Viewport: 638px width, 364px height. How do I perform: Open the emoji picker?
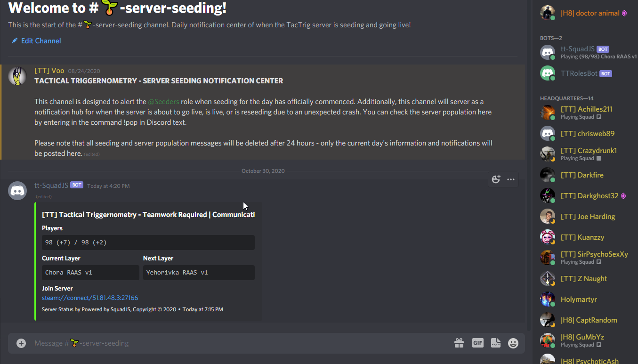point(513,343)
